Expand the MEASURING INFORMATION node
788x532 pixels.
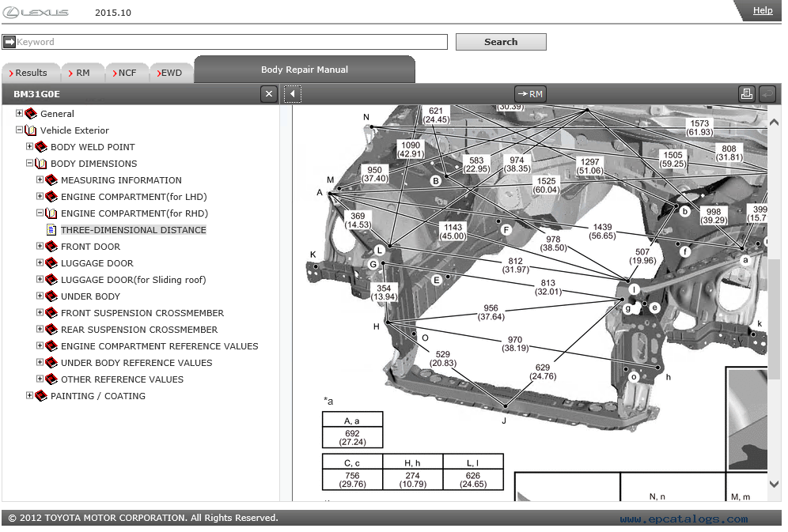(40, 179)
